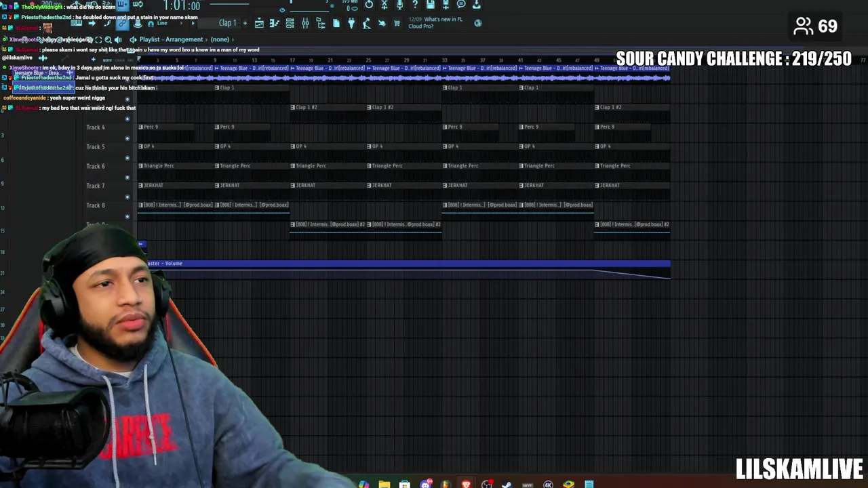This screenshot has width=868, height=488.
Task: Open the (none) arrangement selector
Action: pos(220,39)
